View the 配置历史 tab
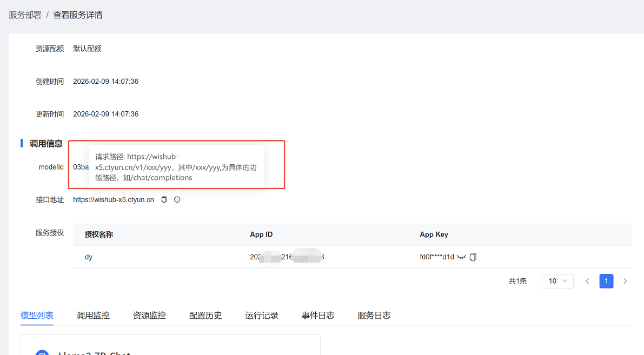Screen dimensions: 644x355 click(205, 316)
